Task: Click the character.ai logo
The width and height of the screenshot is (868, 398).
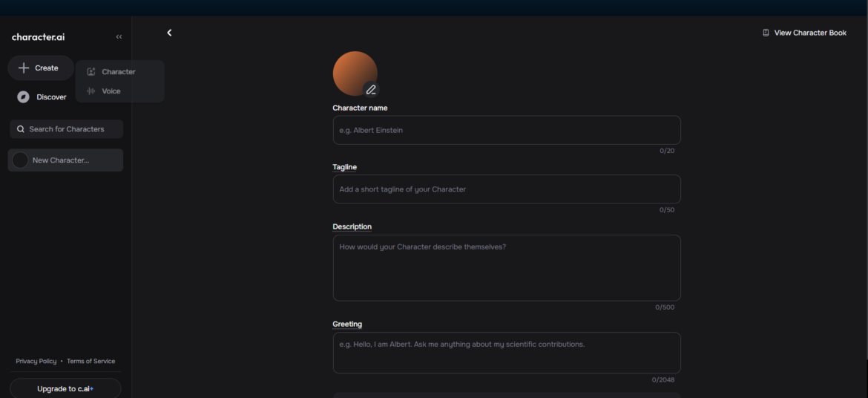Action: (38, 37)
